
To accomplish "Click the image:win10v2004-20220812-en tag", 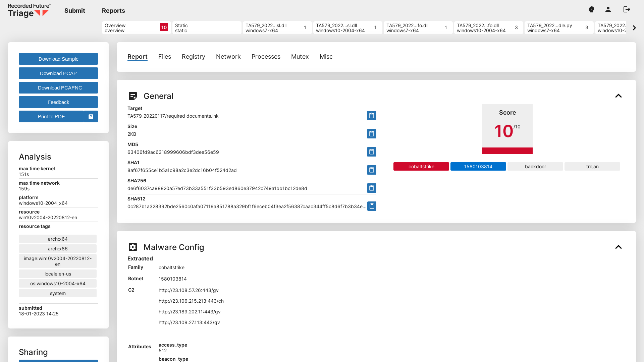I will coord(58,261).
